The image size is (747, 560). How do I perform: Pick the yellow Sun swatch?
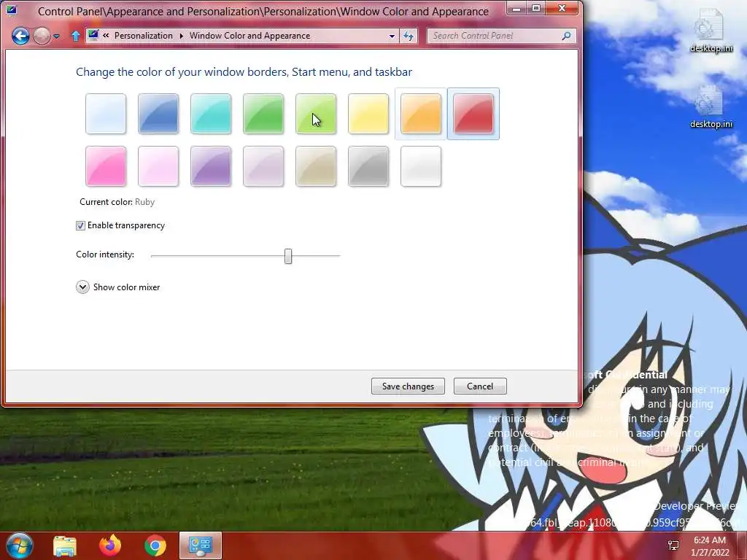tap(368, 114)
